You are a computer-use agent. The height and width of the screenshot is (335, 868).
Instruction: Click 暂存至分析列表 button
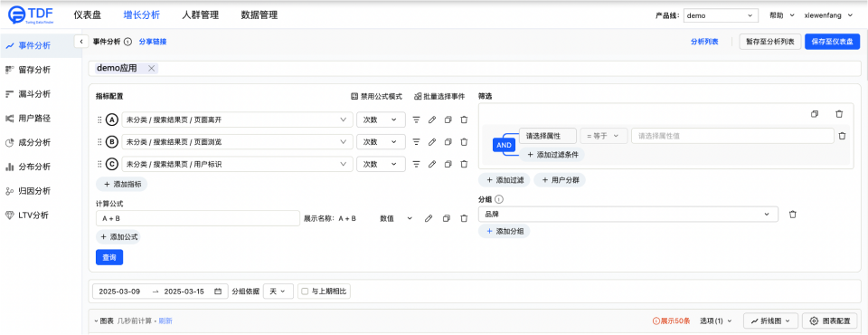(x=770, y=42)
